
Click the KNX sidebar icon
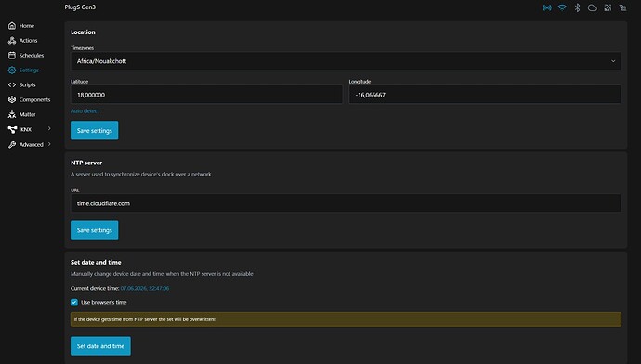12,129
